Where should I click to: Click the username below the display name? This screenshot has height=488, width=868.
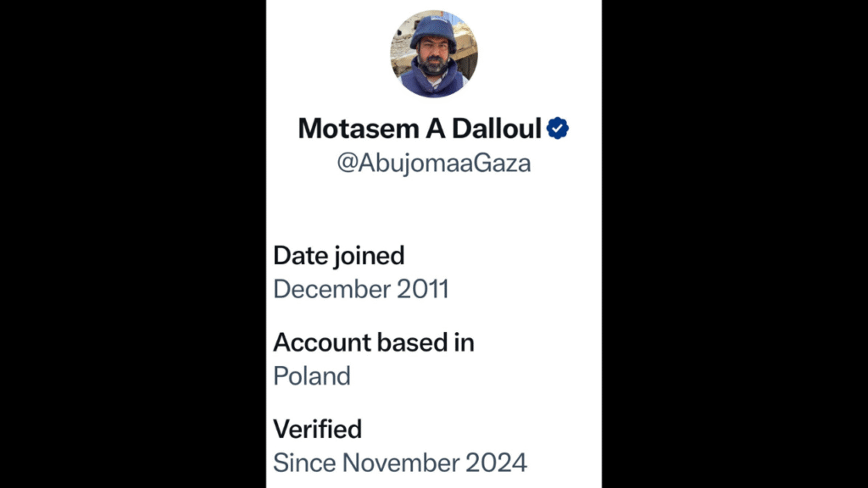(x=434, y=162)
